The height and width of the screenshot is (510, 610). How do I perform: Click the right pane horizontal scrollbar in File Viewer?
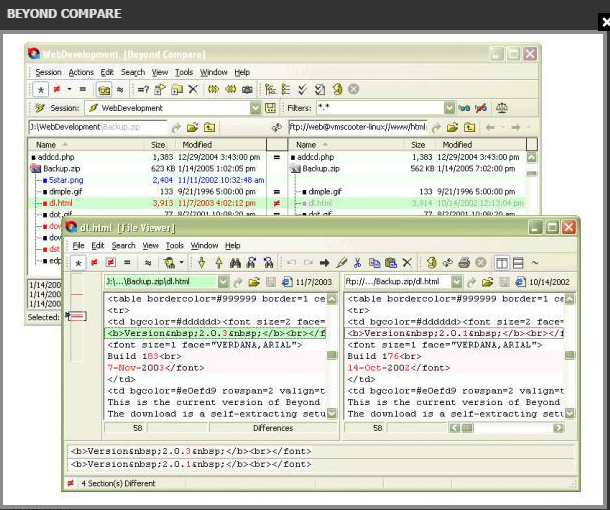click(x=507, y=428)
